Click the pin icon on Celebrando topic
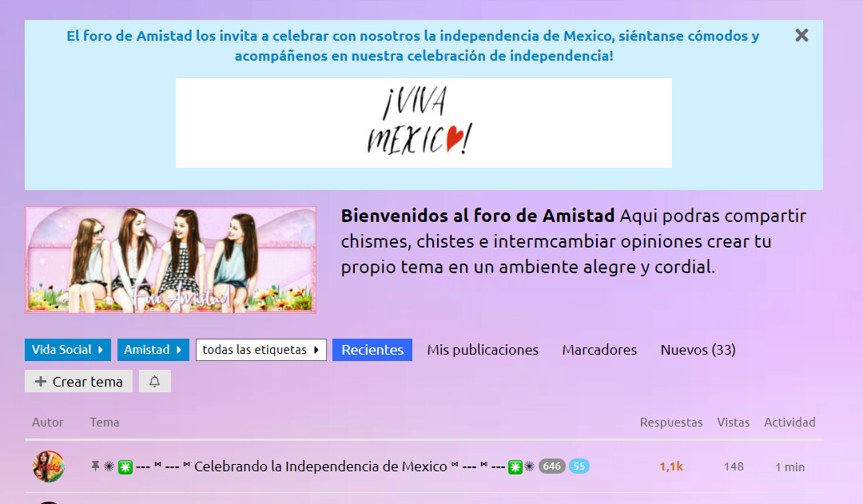The width and height of the screenshot is (863, 504). (x=95, y=466)
